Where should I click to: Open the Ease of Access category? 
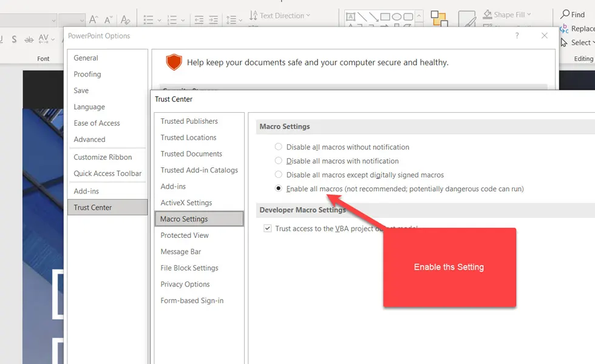pyautogui.click(x=107, y=123)
